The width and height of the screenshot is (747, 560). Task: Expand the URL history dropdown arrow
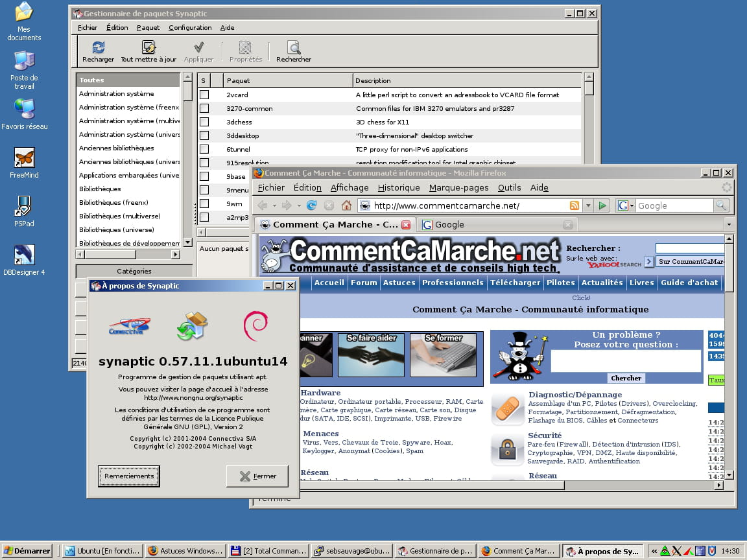(588, 205)
